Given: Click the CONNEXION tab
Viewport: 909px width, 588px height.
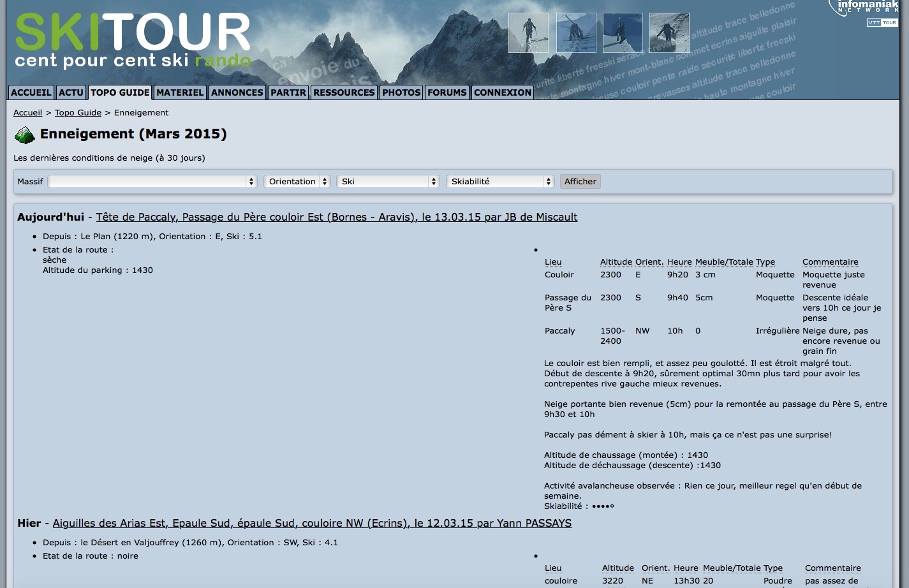Looking at the screenshot, I should [503, 92].
